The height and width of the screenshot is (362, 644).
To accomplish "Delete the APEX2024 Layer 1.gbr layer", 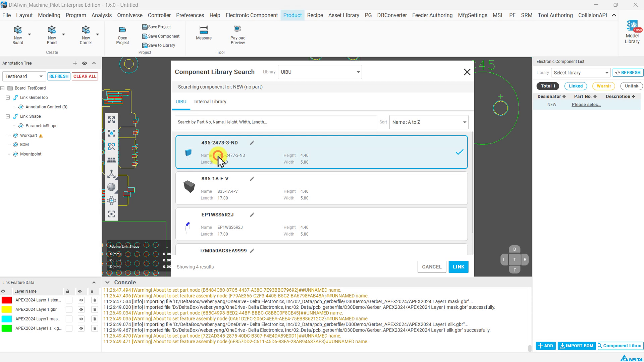I will tap(94, 309).
